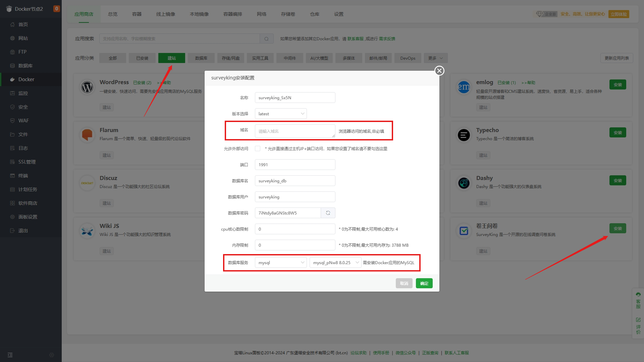Click 联系客服 link
The width and height of the screenshot is (644, 362).
[x=356, y=39]
